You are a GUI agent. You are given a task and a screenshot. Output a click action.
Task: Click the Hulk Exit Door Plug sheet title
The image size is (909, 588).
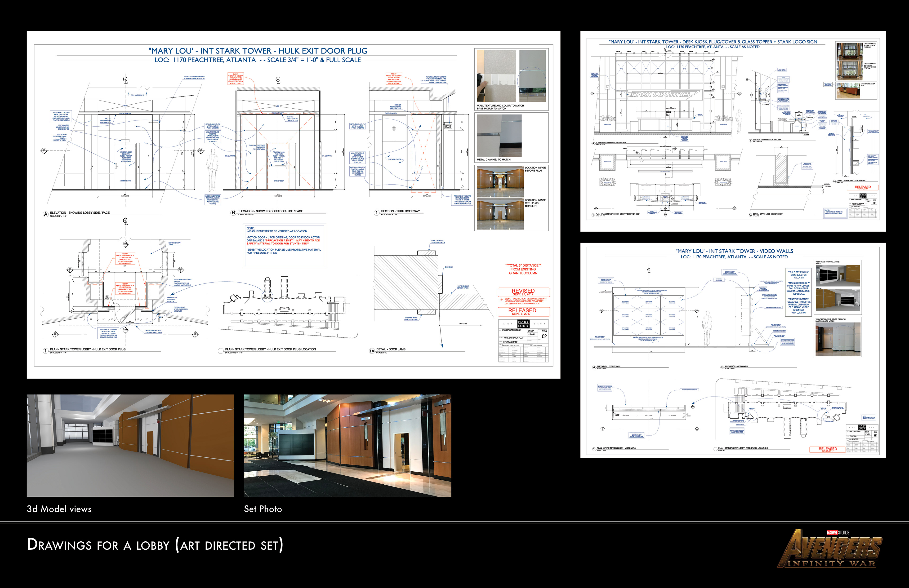click(258, 51)
